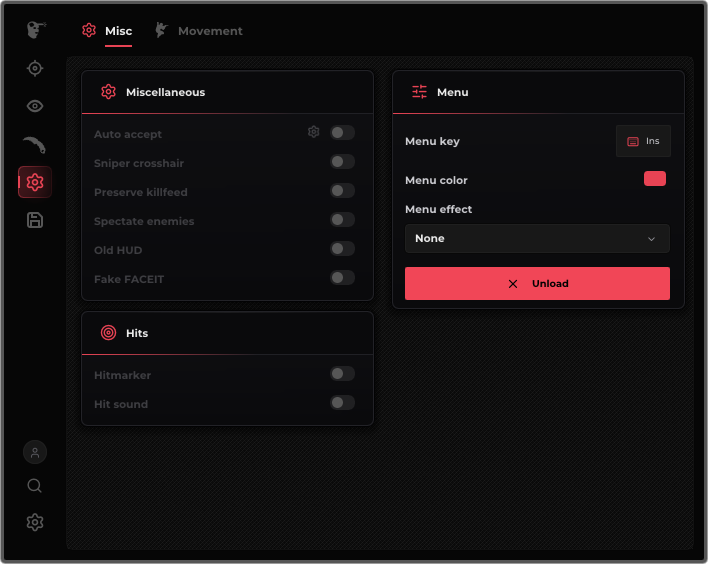The width and height of the screenshot is (708, 564).
Task: Toggle Auto accept switch
Action: pyautogui.click(x=342, y=133)
